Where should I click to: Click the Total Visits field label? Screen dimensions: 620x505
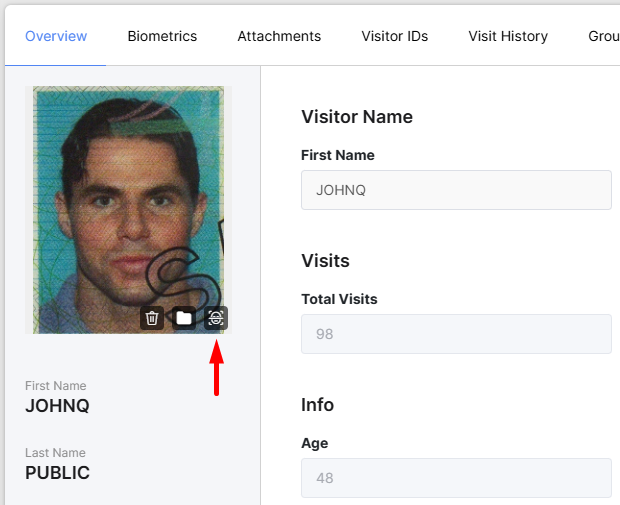pos(339,299)
